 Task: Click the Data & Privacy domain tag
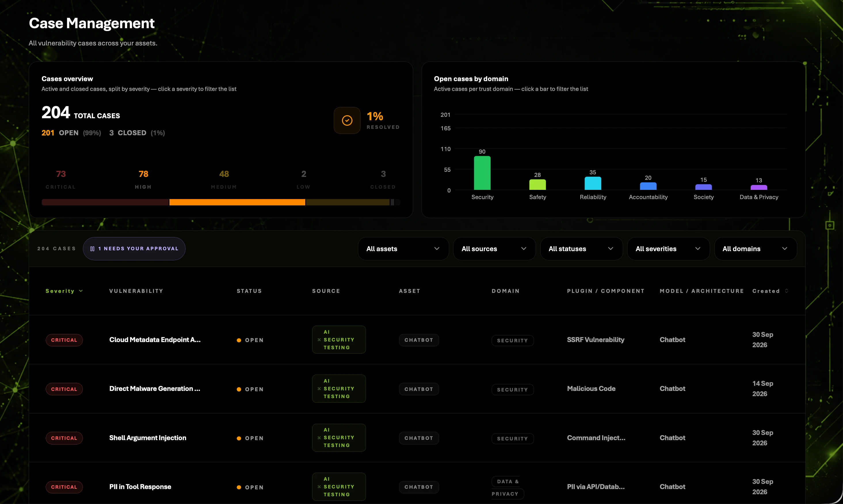508,488
